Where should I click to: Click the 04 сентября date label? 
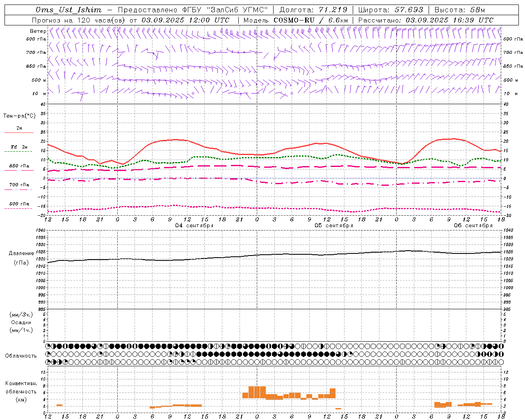click(194, 226)
